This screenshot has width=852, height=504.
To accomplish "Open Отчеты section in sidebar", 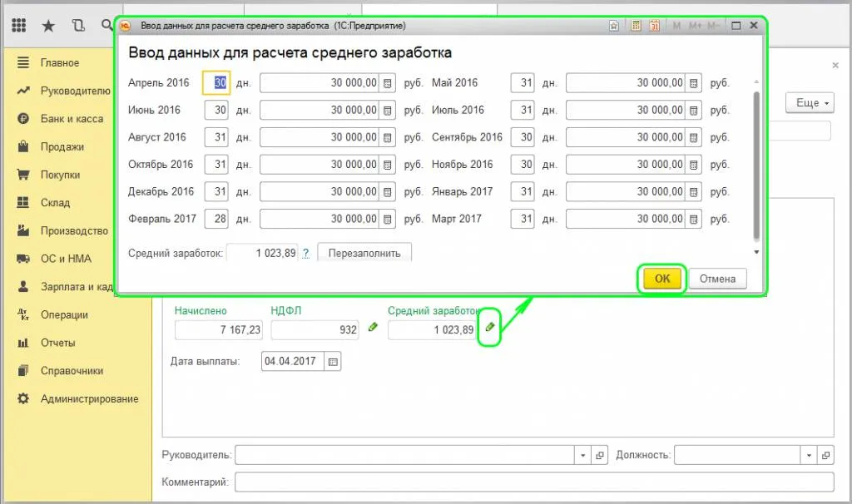I will coord(57,343).
